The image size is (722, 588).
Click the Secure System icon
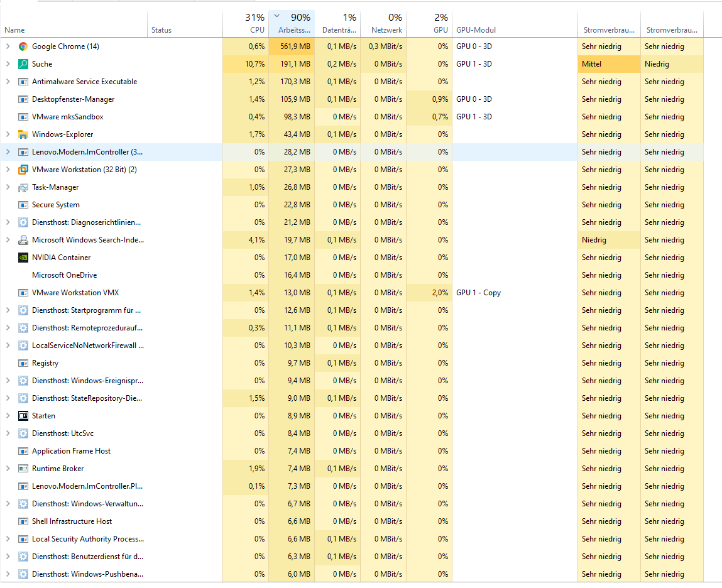click(23, 205)
